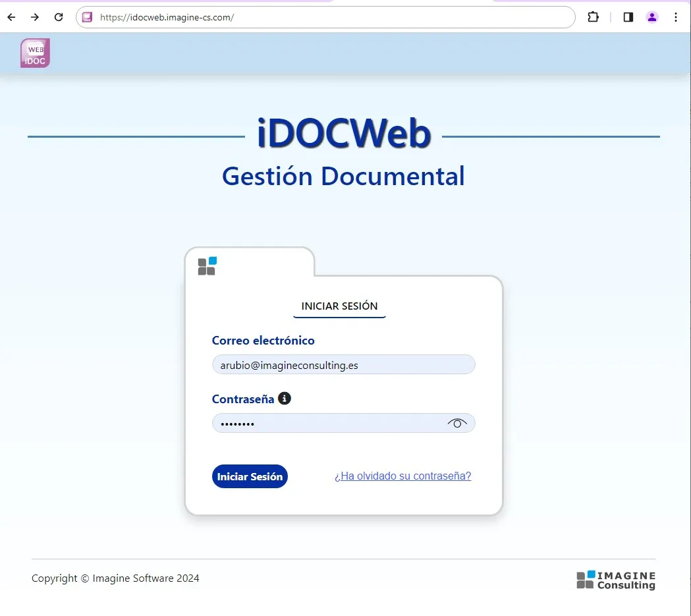Click the Copyright Imagine Software 2024 text

click(115, 578)
